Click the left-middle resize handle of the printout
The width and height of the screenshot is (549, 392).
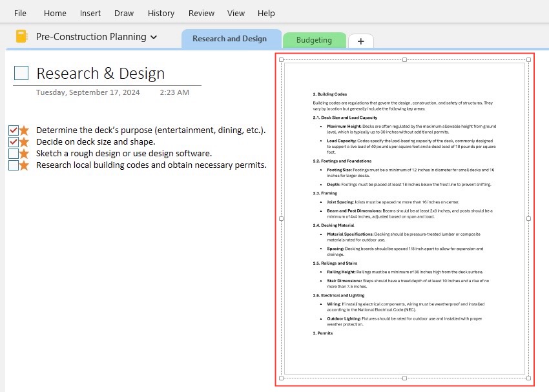tap(281, 219)
